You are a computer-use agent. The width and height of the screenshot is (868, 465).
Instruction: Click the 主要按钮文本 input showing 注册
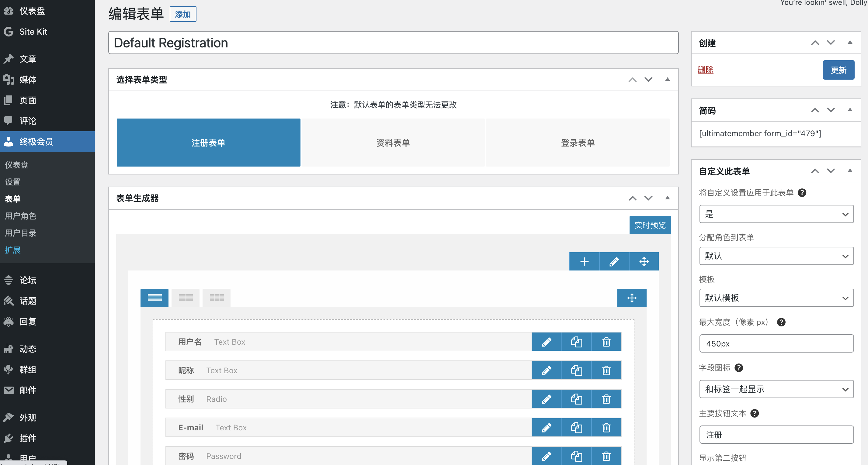(x=776, y=435)
